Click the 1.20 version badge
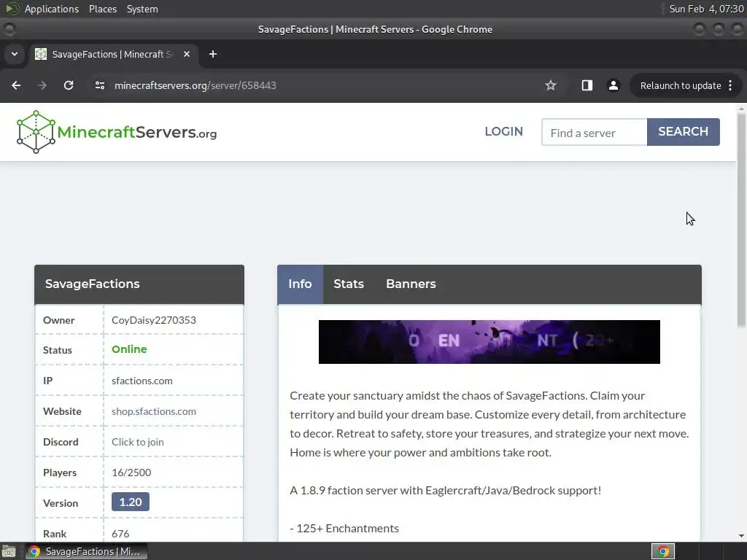Image resolution: width=747 pixels, height=560 pixels. (x=131, y=502)
